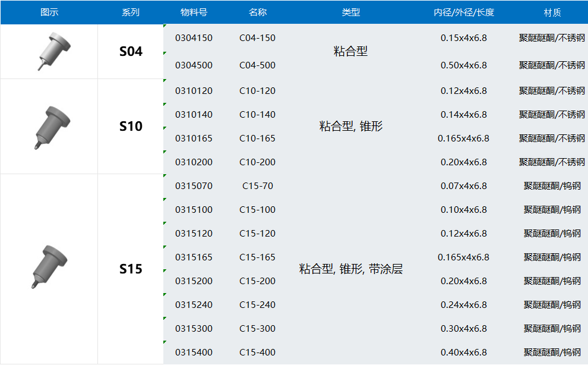
Task: Select the S04 series label
Action: point(131,52)
